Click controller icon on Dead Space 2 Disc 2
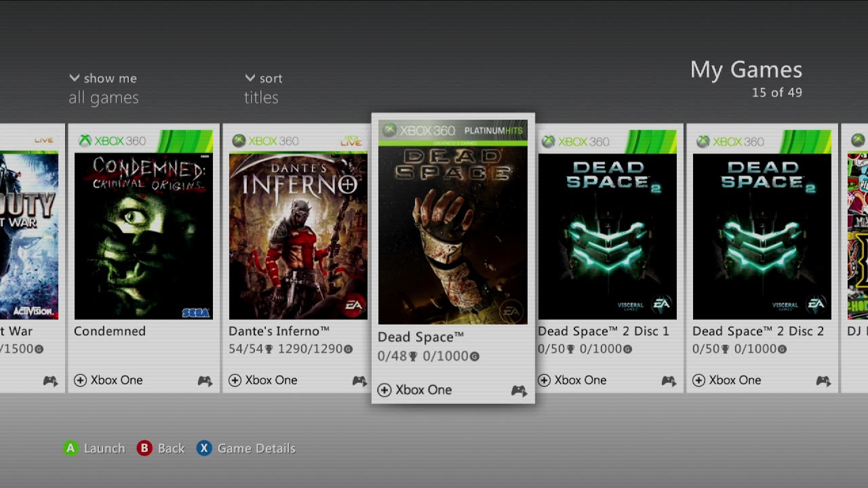The width and height of the screenshot is (868, 488). (823, 381)
